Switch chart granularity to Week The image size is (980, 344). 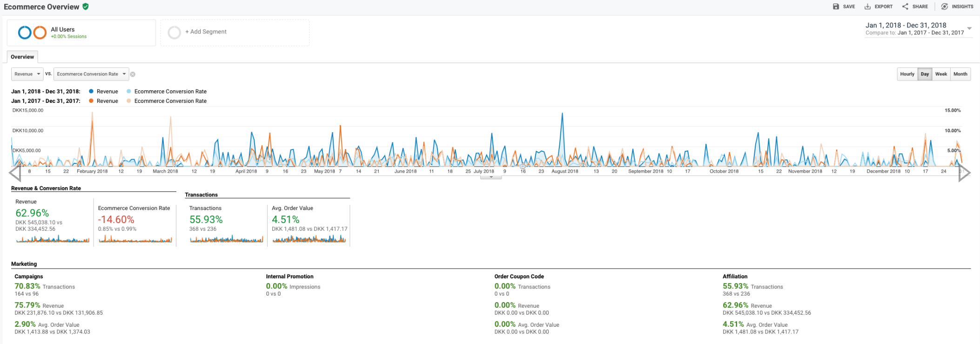coord(941,74)
